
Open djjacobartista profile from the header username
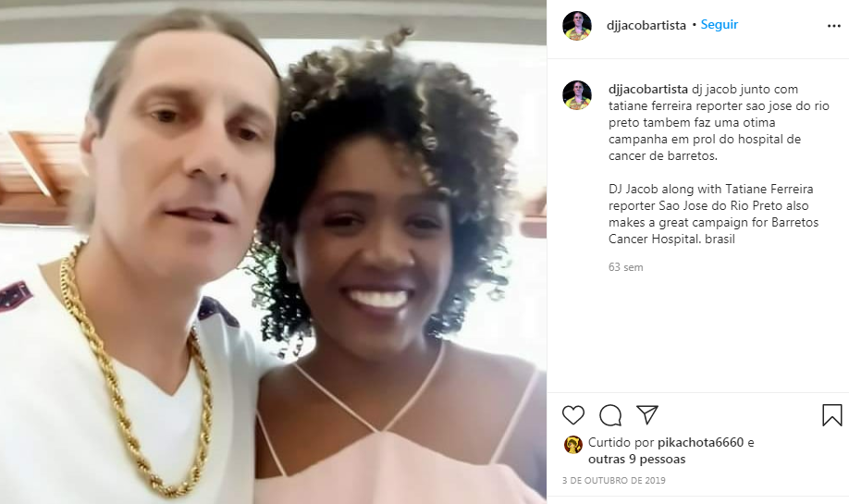pos(646,25)
